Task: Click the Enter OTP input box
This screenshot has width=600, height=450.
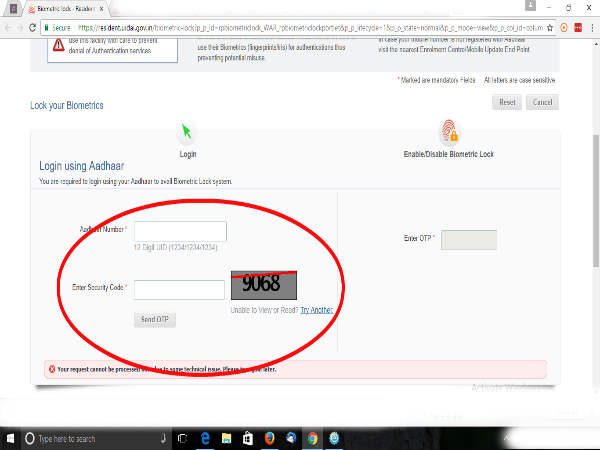Action: pos(468,239)
